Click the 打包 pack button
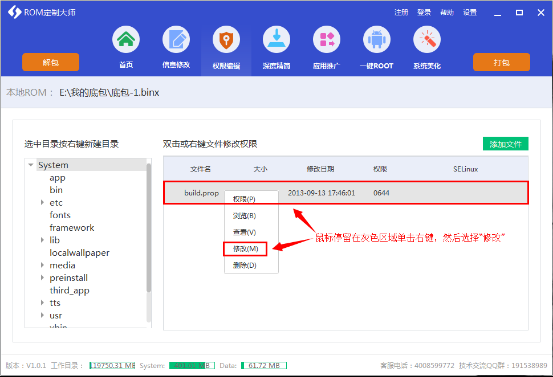This screenshot has width=553, height=377. pyautogui.click(x=501, y=62)
